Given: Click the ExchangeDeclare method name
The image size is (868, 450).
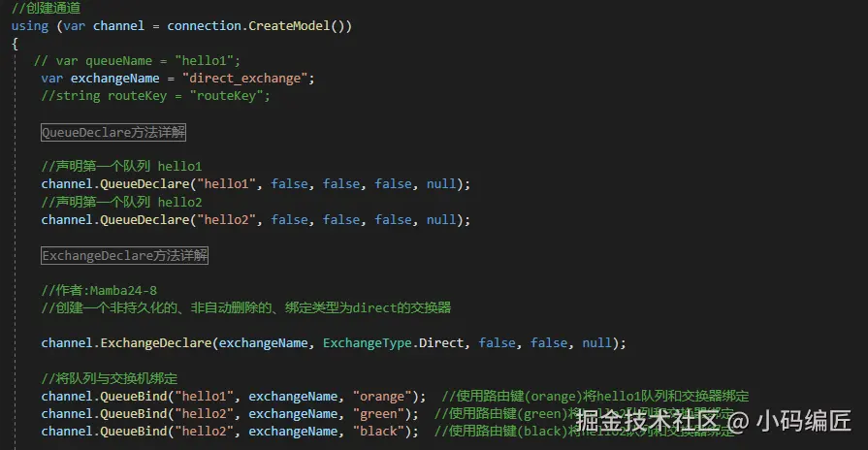Looking at the screenshot, I should (x=156, y=342).
